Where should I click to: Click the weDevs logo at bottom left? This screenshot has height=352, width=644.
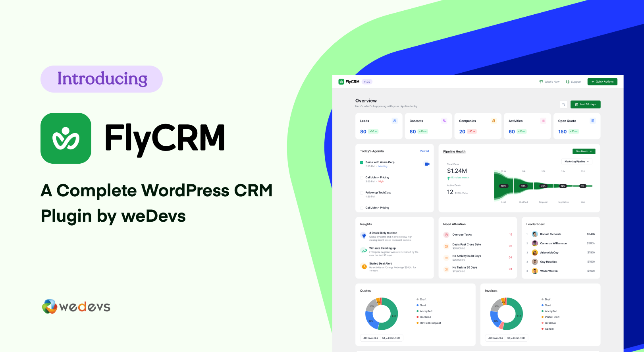point(76,307)
